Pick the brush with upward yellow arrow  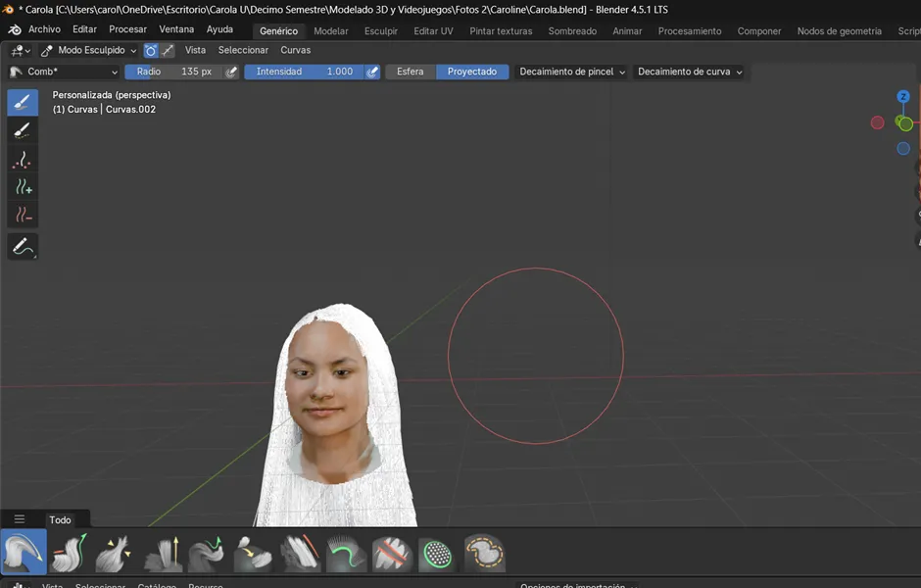click(x=163, y=554)
